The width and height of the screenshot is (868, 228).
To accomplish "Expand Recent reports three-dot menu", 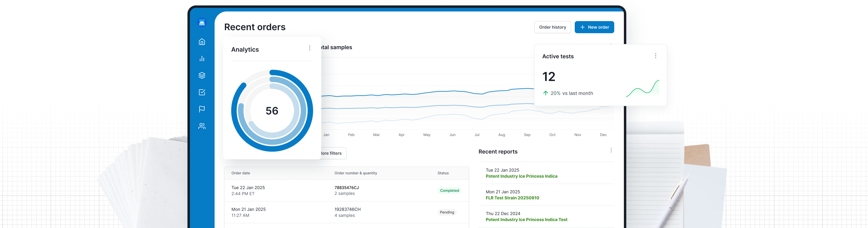I will pos(611,150).
